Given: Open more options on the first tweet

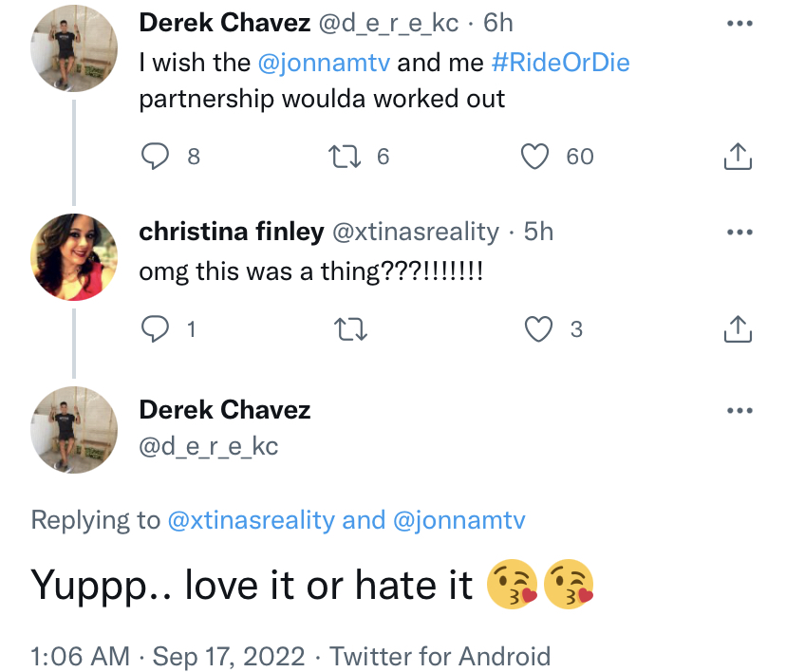Looking at the screenshot, I should 739,23.
